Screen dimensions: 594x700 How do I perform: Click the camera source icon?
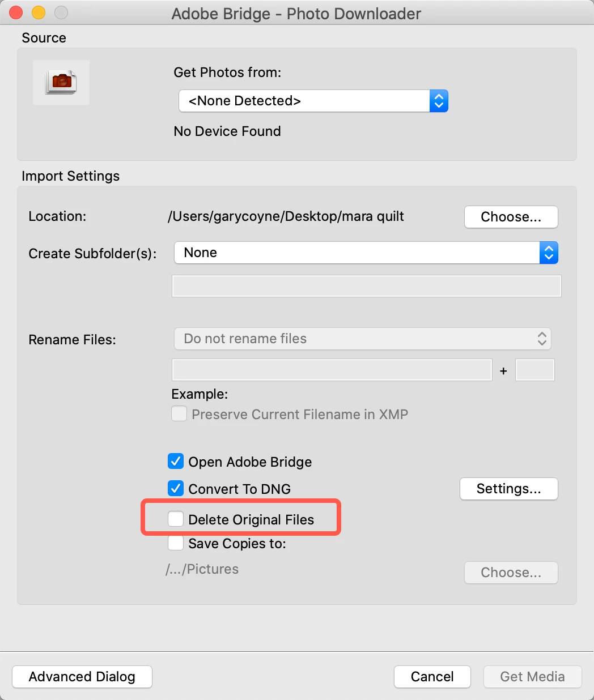point(61,82)
